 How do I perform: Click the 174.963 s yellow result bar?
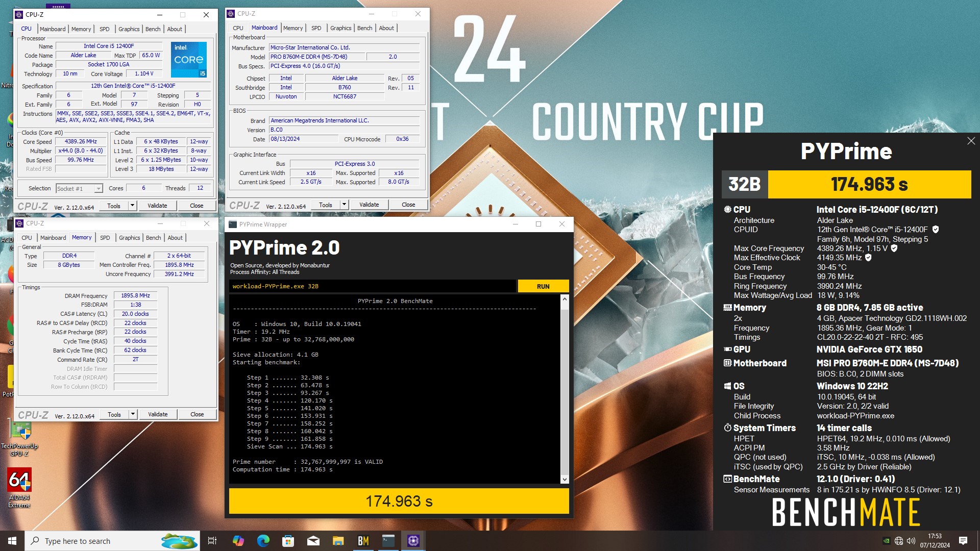point(399,501)
